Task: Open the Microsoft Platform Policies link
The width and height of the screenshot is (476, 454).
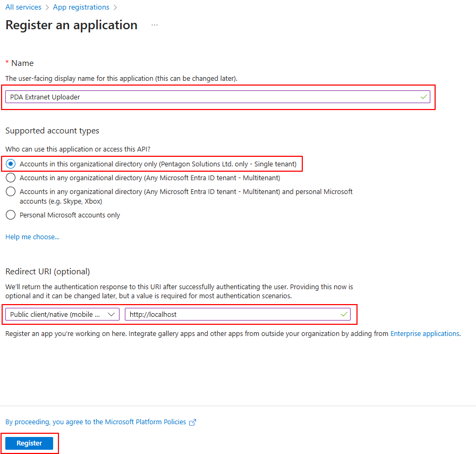Action: point(96,422)
